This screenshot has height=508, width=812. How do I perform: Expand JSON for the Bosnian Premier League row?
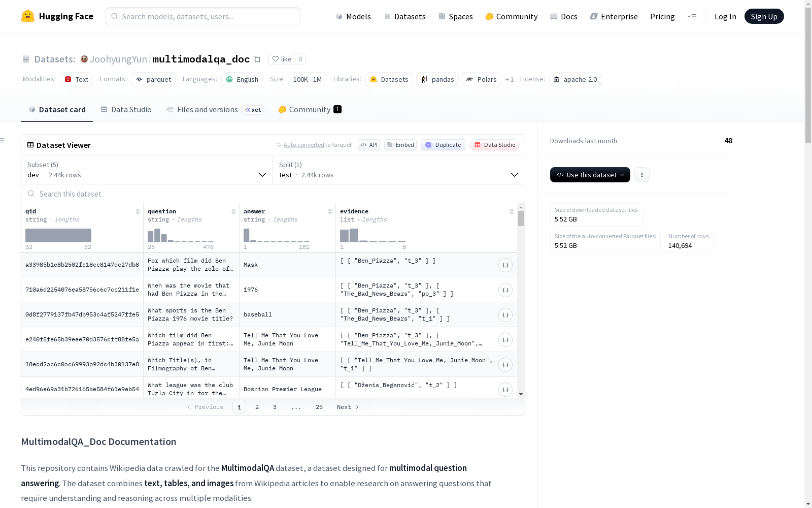(x=505, y=390)
